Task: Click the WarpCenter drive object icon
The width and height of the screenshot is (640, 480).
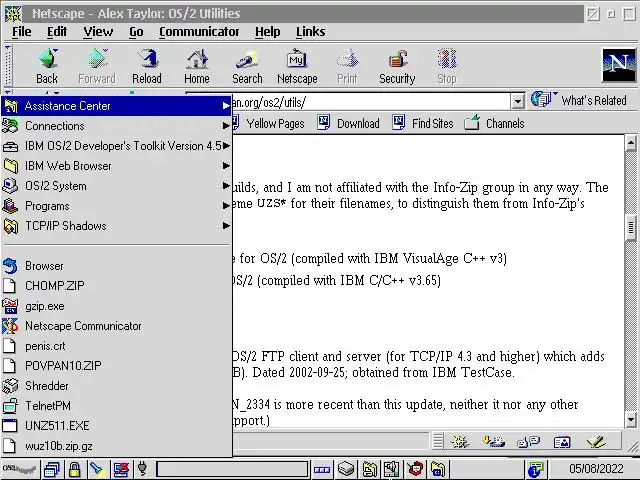Action: (x=346, y=469)
